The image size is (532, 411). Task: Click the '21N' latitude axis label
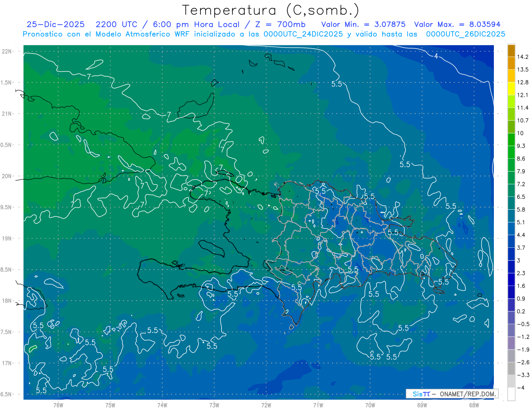tap(7, 114)
